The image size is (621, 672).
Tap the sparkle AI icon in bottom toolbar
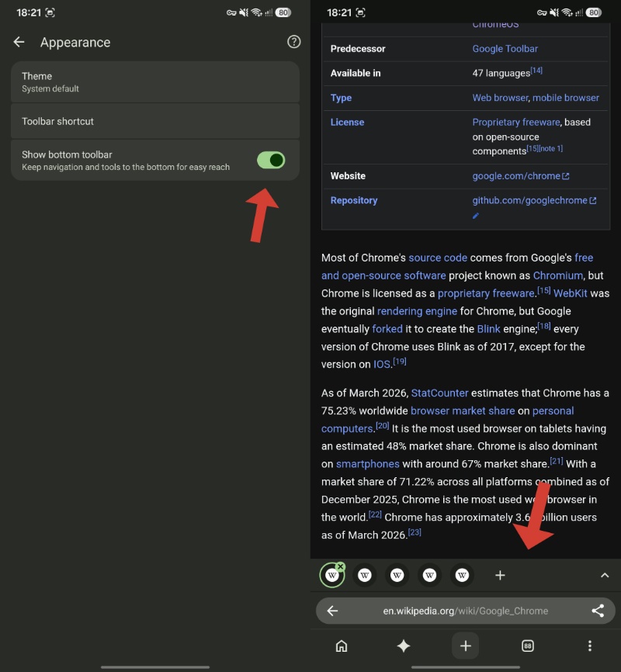pos(404,646)
